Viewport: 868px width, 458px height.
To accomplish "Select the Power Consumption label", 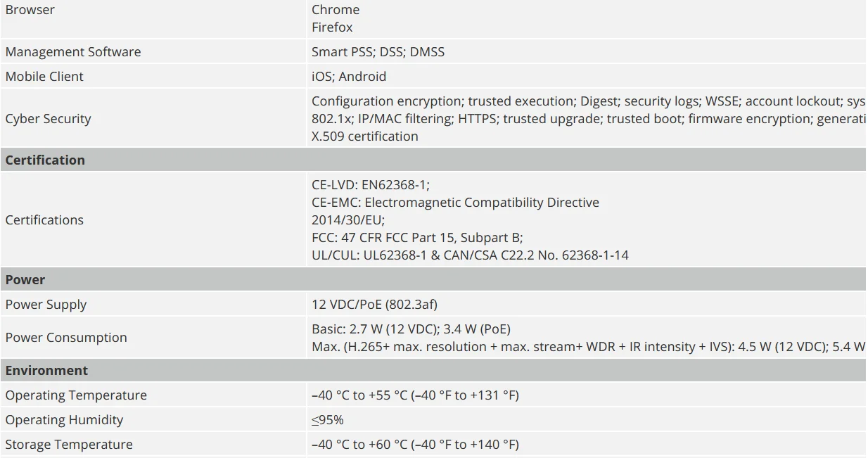I will pyautogui.click(x=66, y=338).
